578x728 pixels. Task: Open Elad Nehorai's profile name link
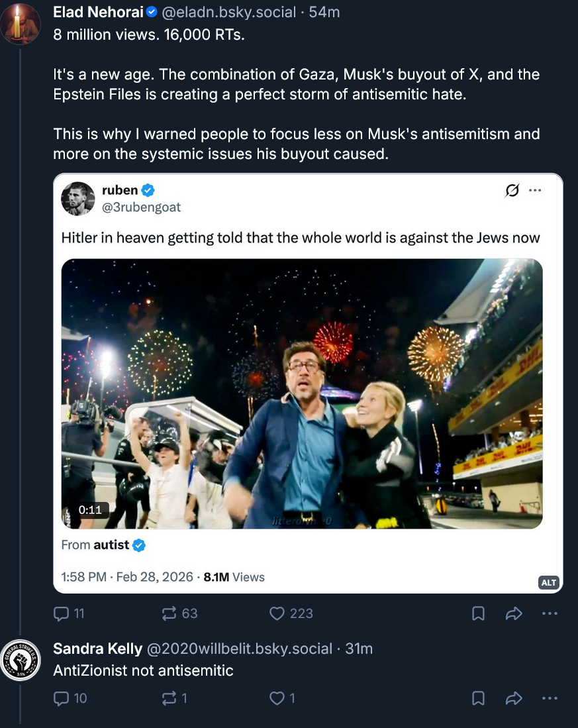pos(96,12)
